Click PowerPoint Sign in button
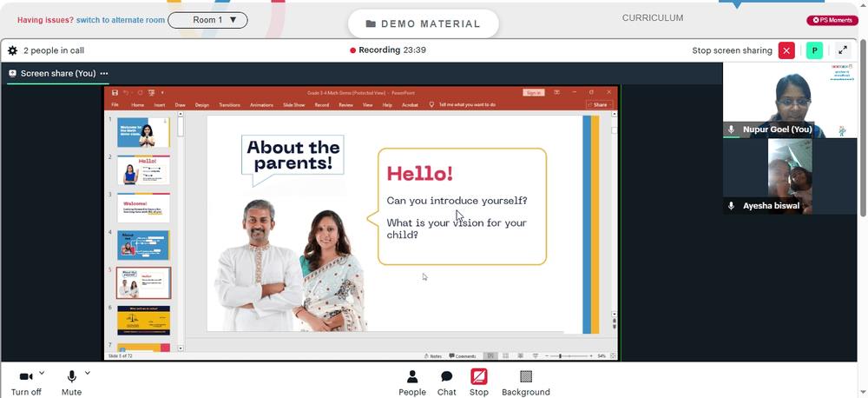This screenshot has height=398, width=868. pyautogui.click(x=534, y=93)
